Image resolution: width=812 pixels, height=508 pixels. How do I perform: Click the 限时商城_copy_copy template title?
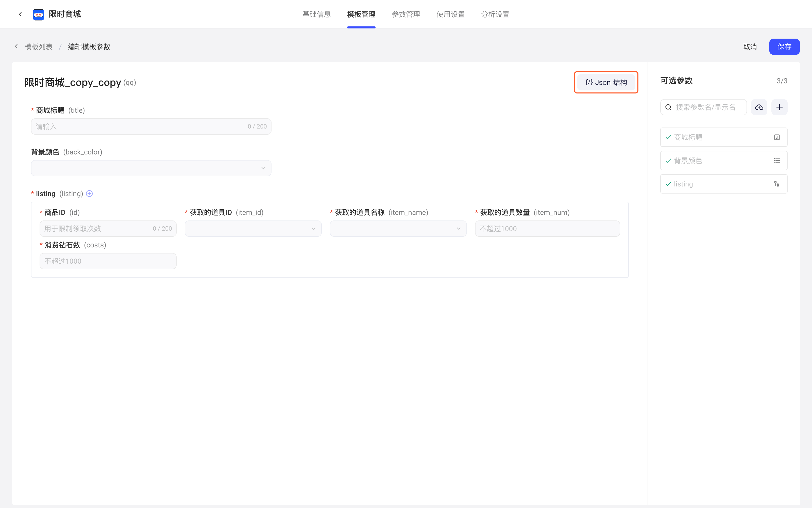click(x=73, y=82)
